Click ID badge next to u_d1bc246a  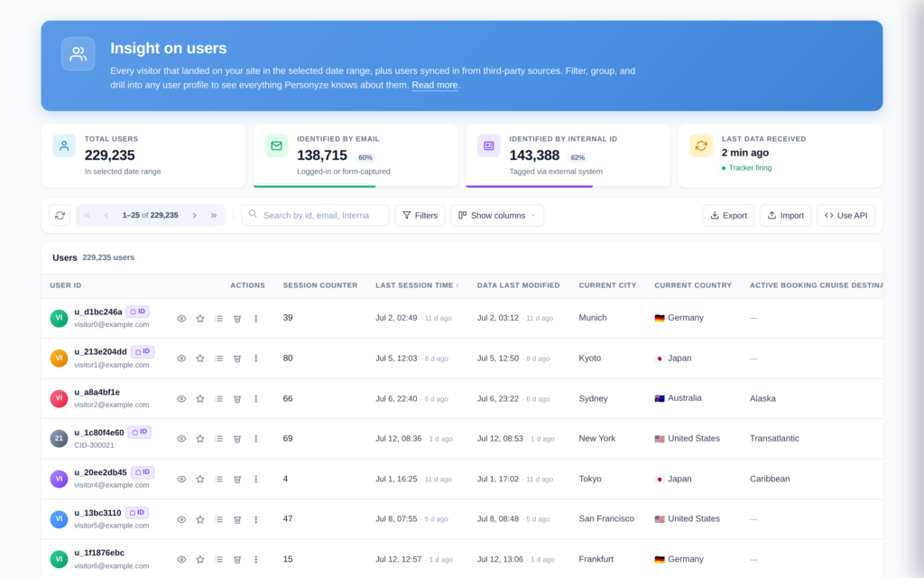[x=138, y=312]
